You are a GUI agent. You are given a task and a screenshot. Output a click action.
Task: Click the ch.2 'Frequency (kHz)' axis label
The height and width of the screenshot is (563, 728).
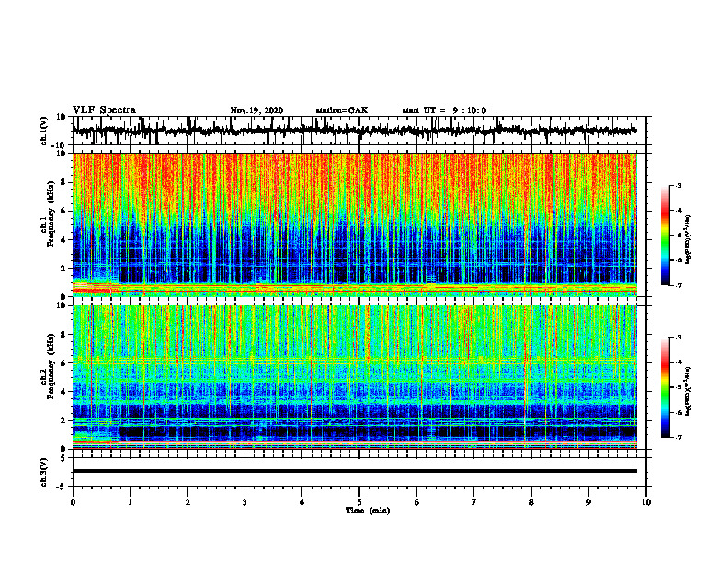point(51,366)
